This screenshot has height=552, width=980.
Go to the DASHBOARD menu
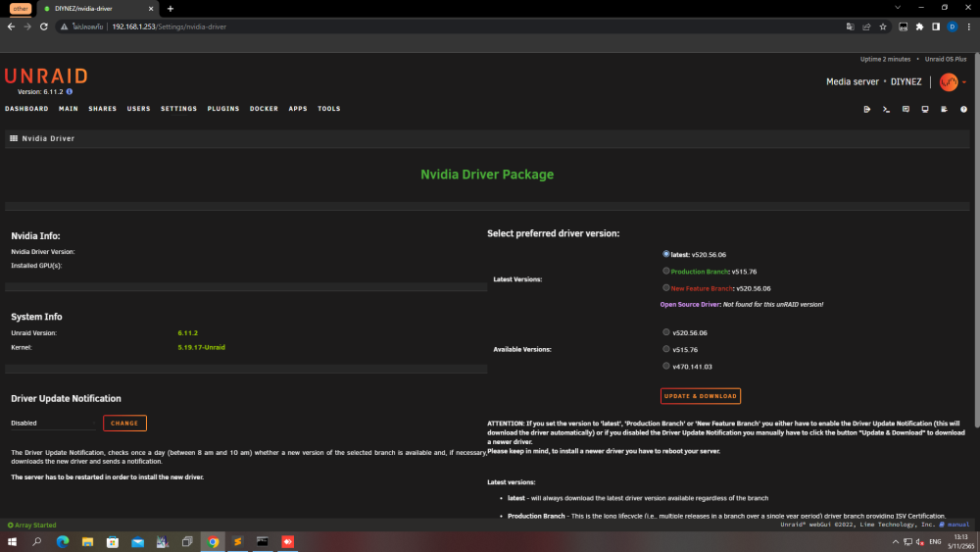coord(26,109)
